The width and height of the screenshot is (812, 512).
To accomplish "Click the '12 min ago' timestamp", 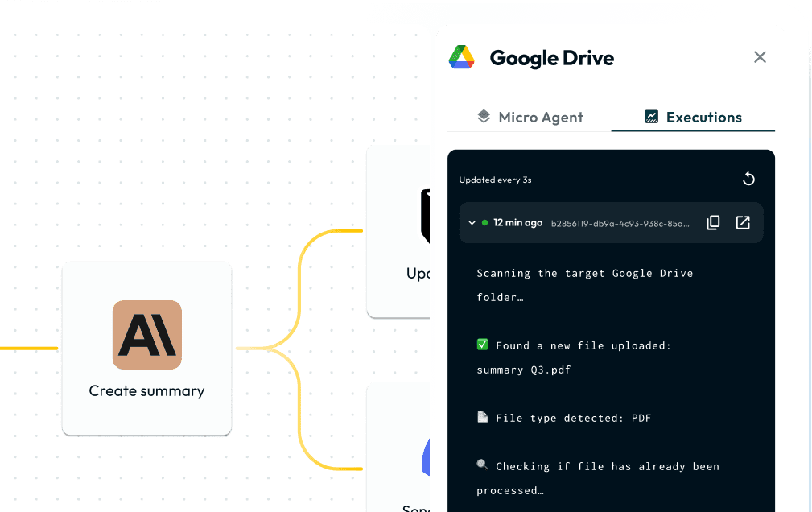I will (517, 223).
